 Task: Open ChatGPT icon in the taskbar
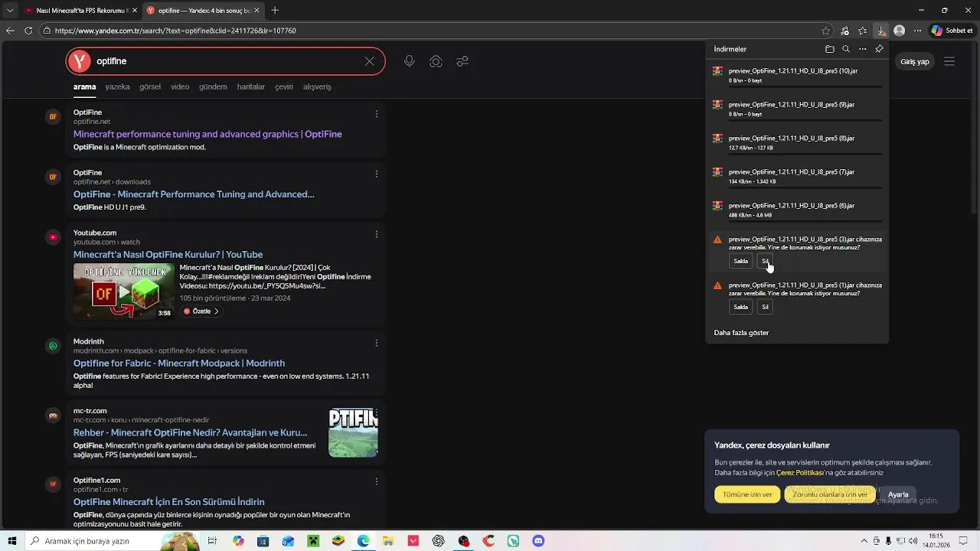coord(439,541)
